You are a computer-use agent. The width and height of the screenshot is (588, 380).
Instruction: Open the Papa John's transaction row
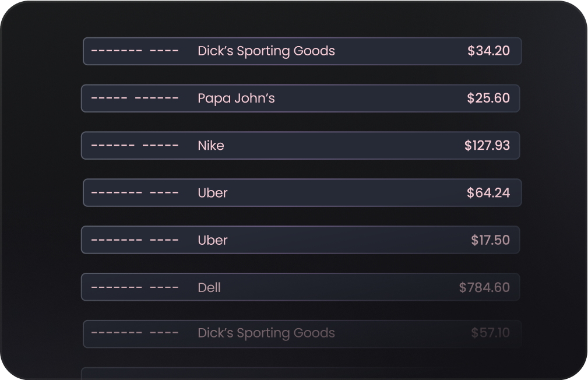tap(300, 98)
